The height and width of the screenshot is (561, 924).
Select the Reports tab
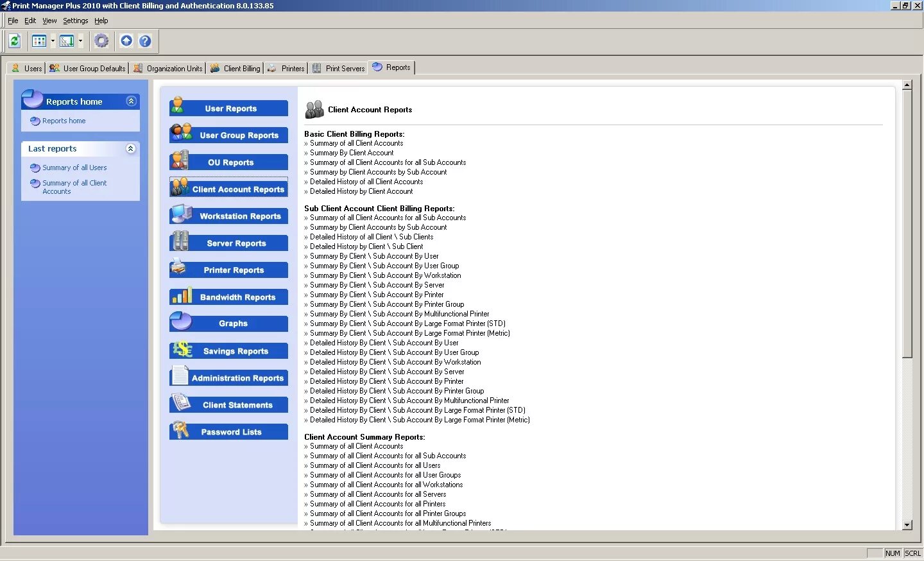391,67
